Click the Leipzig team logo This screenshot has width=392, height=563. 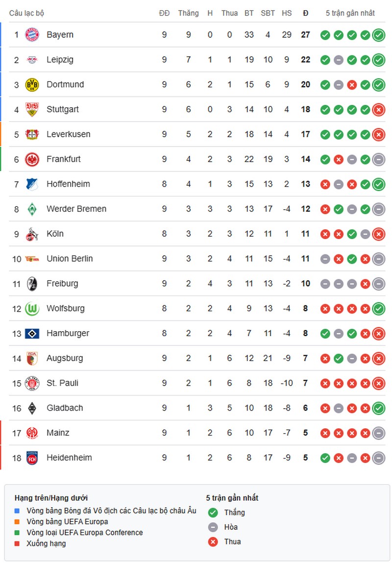pyautogui.click(x=31, y=59)
